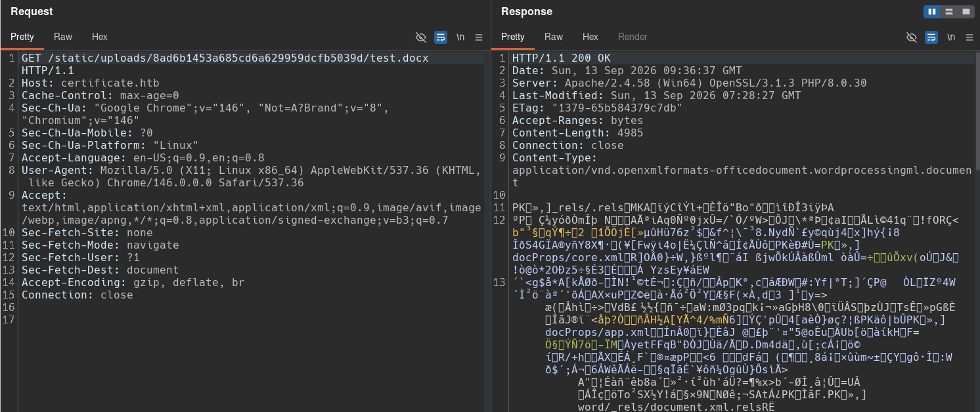Click the response Date header line

pos(627,71)
